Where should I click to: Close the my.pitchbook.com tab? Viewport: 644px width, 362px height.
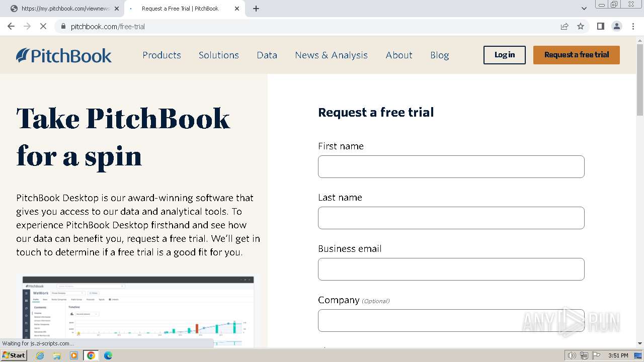coord(117,9)
